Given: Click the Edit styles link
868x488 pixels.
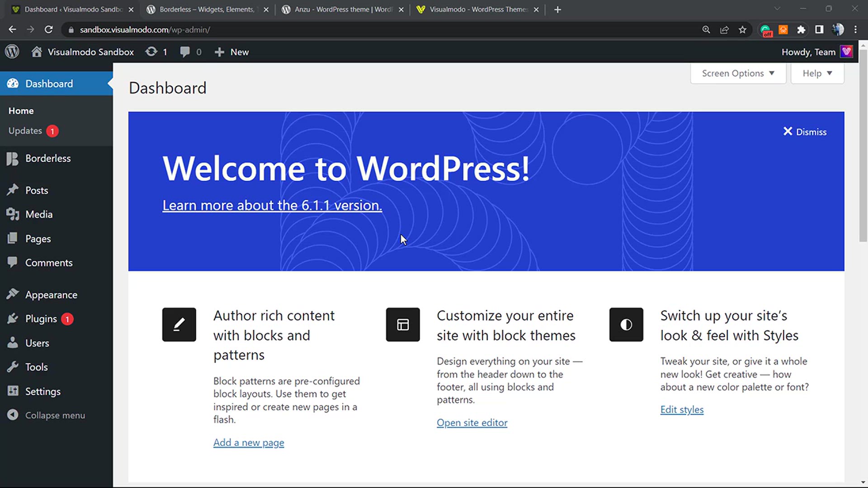Looking at the screenshot, I should [x=682, y=410].
